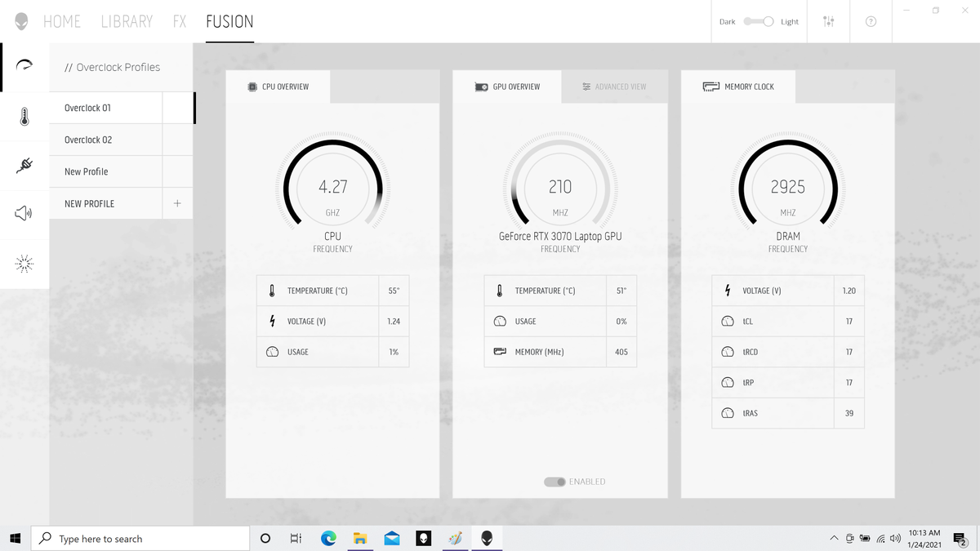Click the DRAM voltage value 1.20
The width and height of the screenshot is (980, 551).
pos(849,291)
